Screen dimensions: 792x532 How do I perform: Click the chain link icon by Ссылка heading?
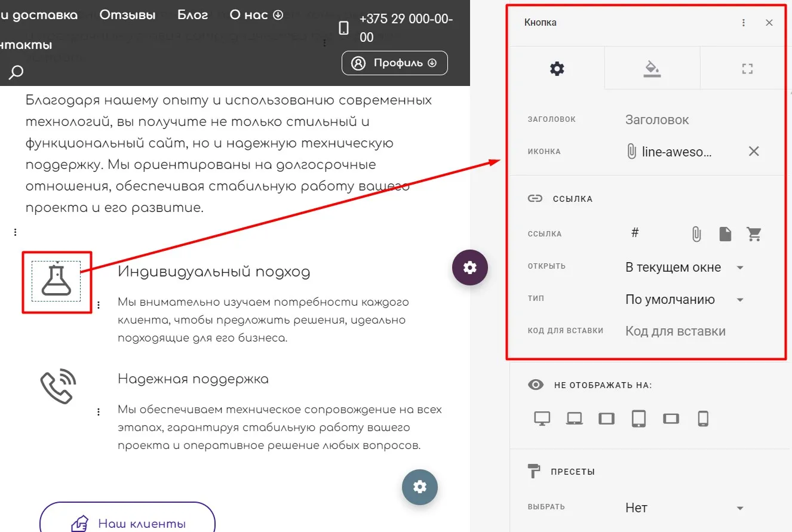(535, 198)
